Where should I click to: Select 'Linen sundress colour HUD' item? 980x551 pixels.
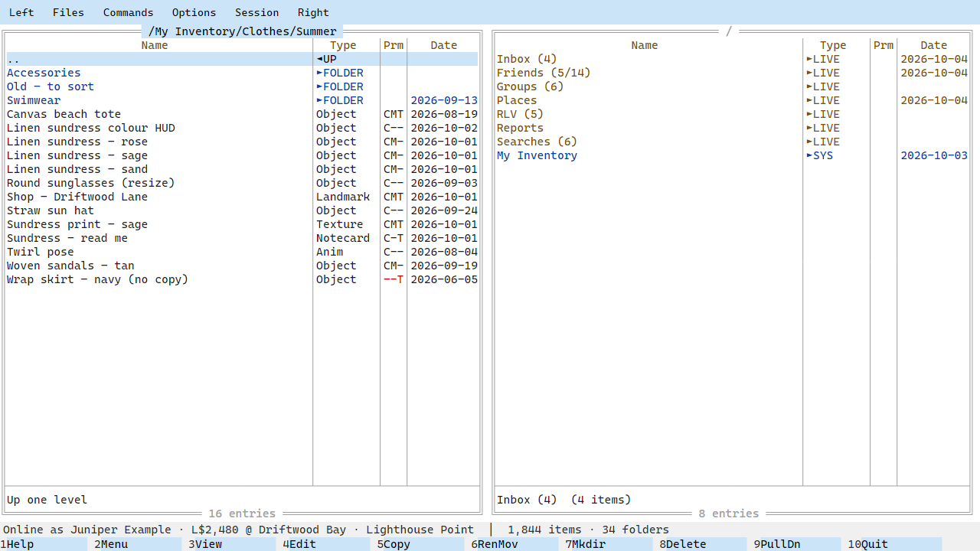coord(242,128)
